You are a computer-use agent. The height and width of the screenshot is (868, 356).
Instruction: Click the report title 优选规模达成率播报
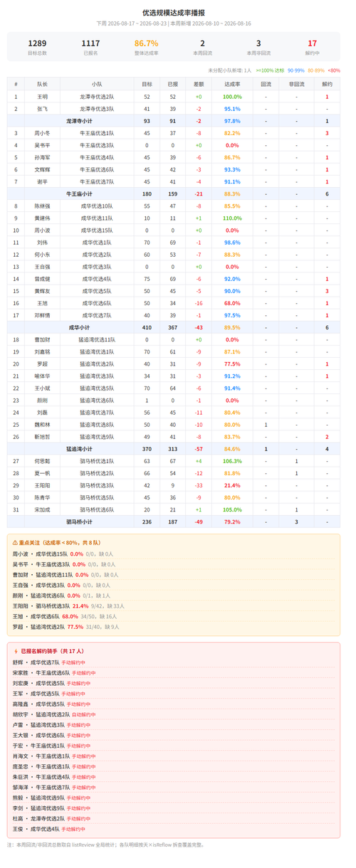click(174, 12)
